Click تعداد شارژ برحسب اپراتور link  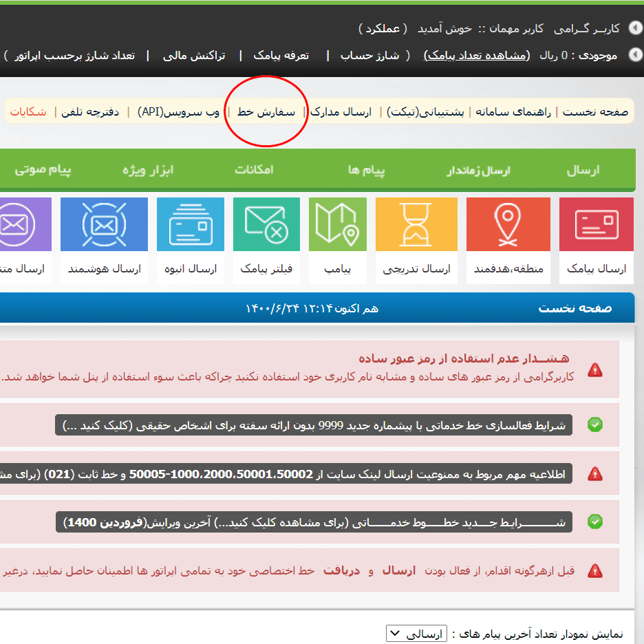pos(75,55)
